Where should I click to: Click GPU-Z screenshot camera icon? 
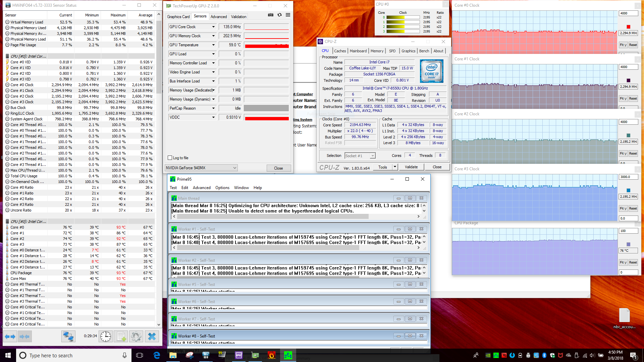click(x=271, y=15)
